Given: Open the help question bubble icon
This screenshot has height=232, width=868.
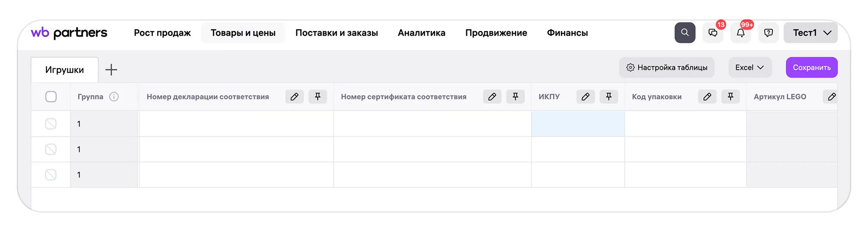Looking at the screenshot, I should click(769, 33).
